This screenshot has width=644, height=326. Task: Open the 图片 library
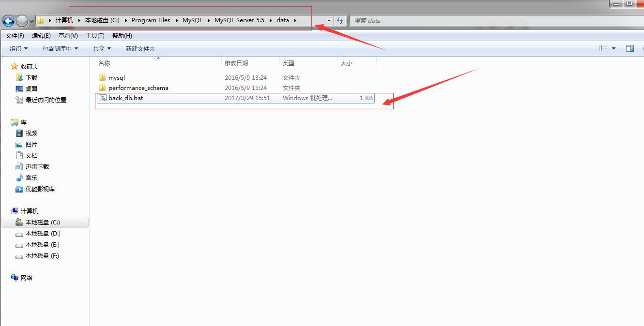click(x=31, y=144)
